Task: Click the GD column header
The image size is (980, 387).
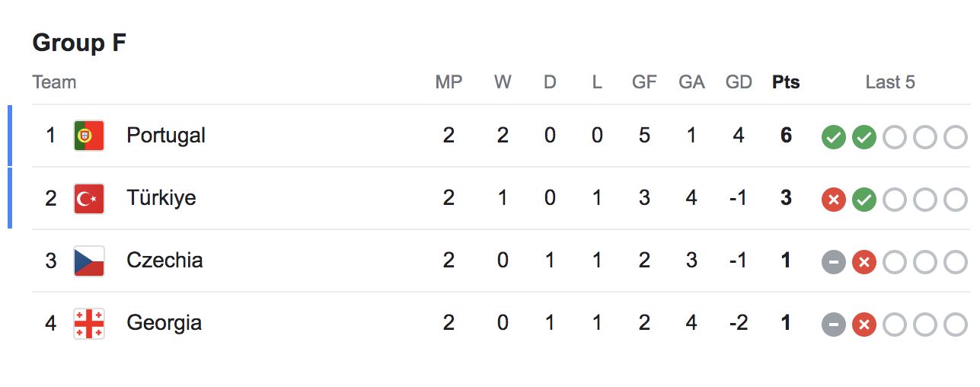Action: click(x=739, y=82)
